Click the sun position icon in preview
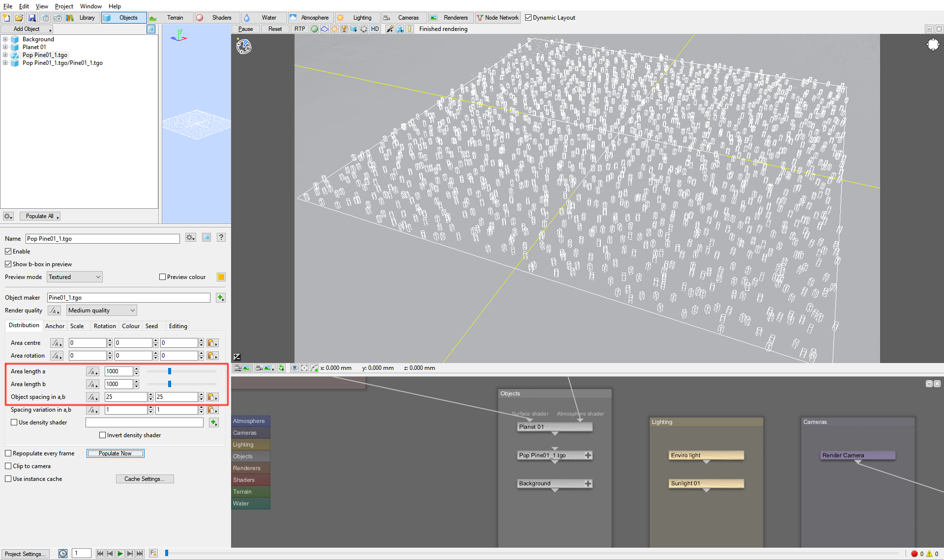This screenshot has height=560, width=944. (x=933, y=45)
